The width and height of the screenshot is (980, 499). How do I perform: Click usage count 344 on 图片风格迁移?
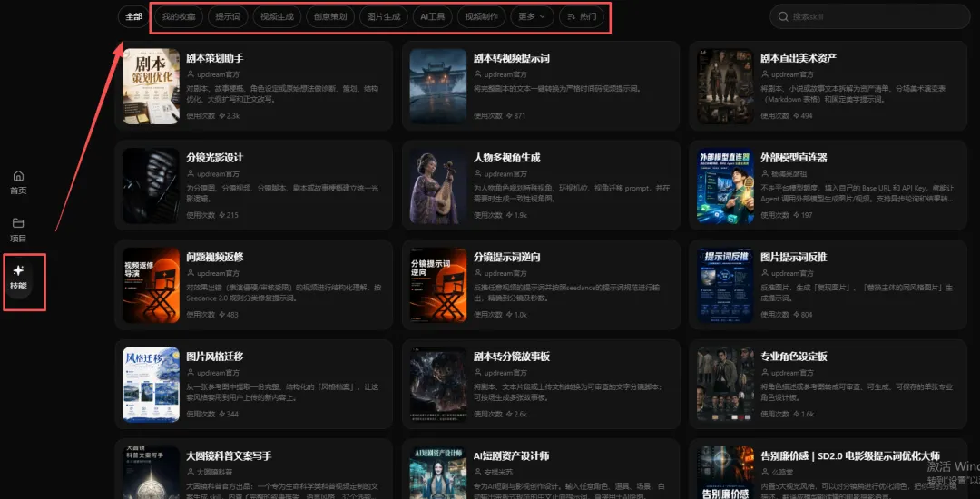pos(232,414)
